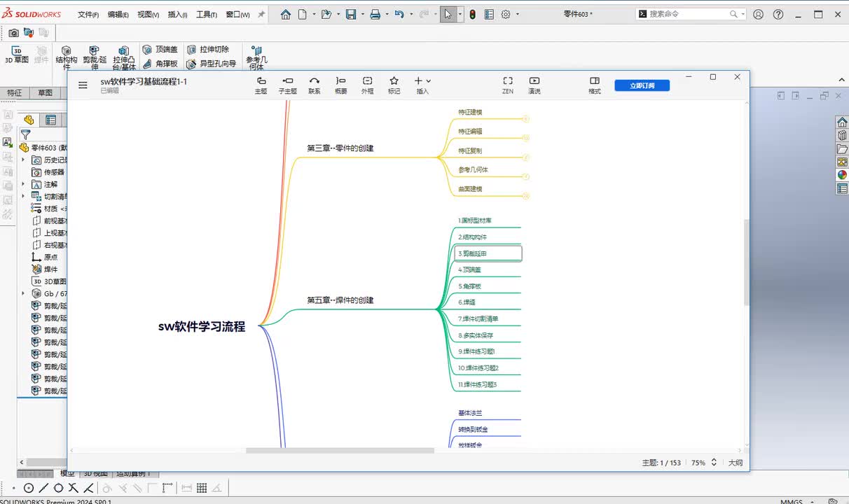Switch to 大纲 outline view

pos(735,463)
